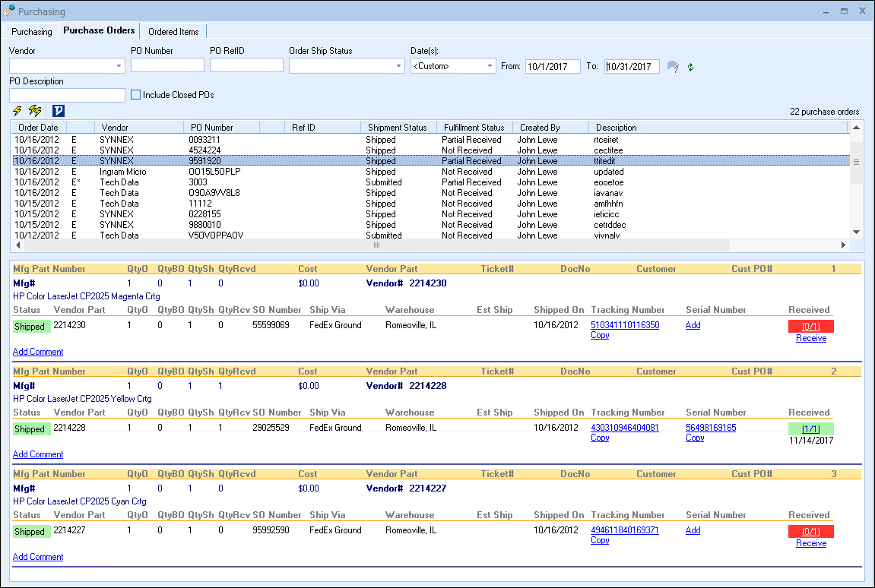Click the double lightning bolt icon
Viewport: 875px width, 588px height.
tap(35, 111)
